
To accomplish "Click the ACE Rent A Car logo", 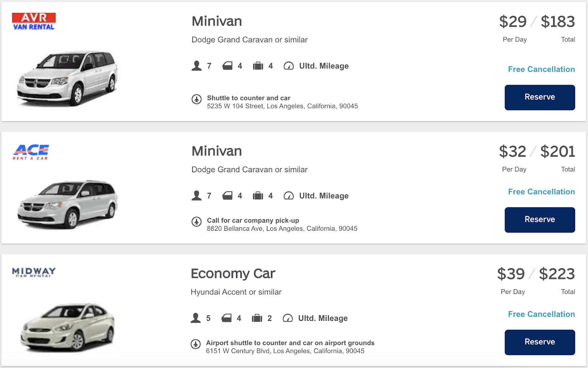I will pos(31,152).
